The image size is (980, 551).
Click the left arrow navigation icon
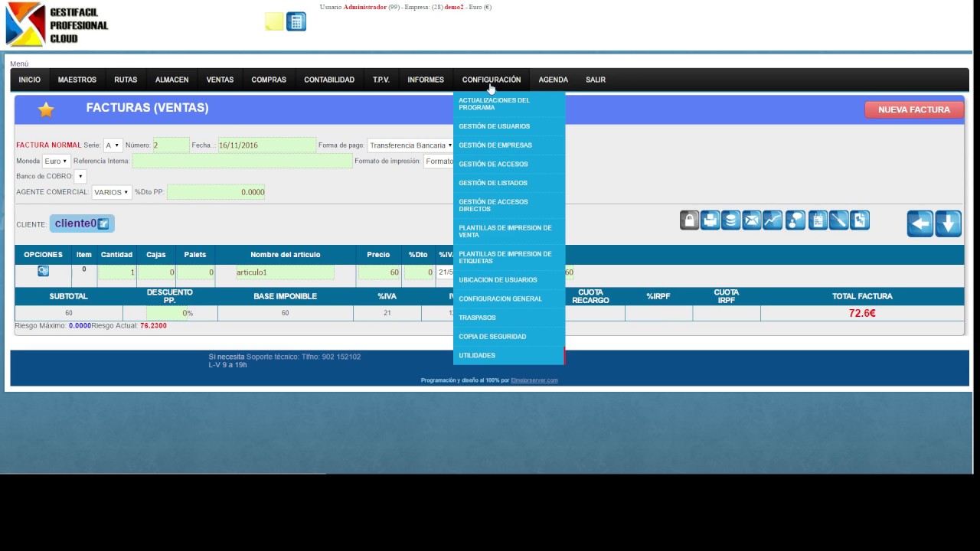(x=920, y=223)
